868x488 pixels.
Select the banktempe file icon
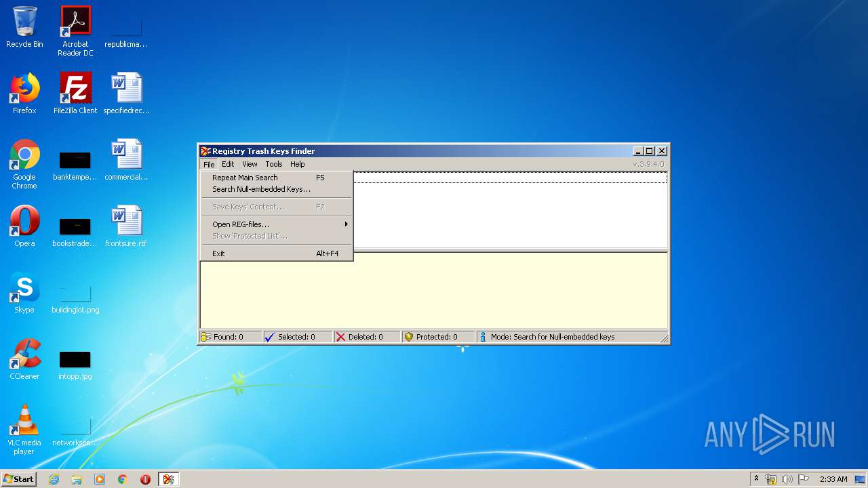75,164
